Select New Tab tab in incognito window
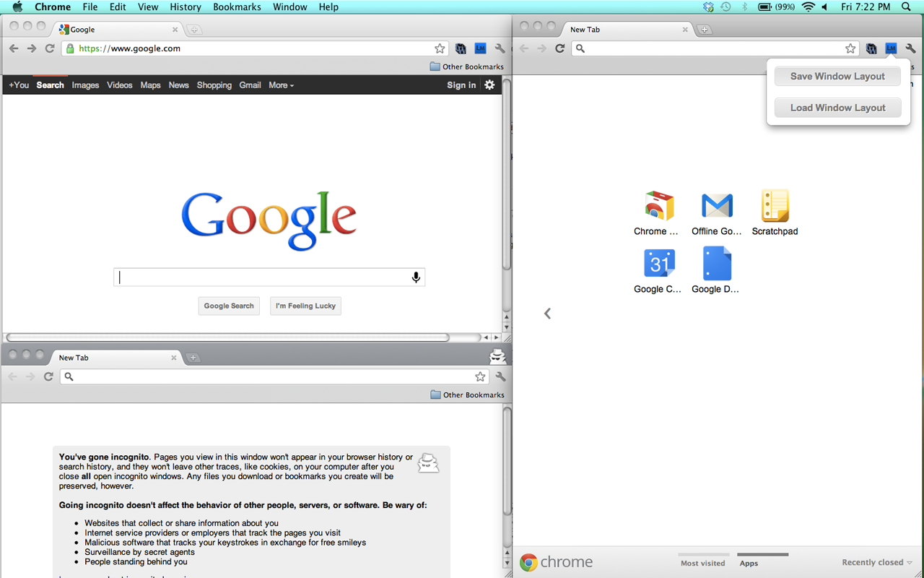Screen dimensions: 924x578 point(114,358)
